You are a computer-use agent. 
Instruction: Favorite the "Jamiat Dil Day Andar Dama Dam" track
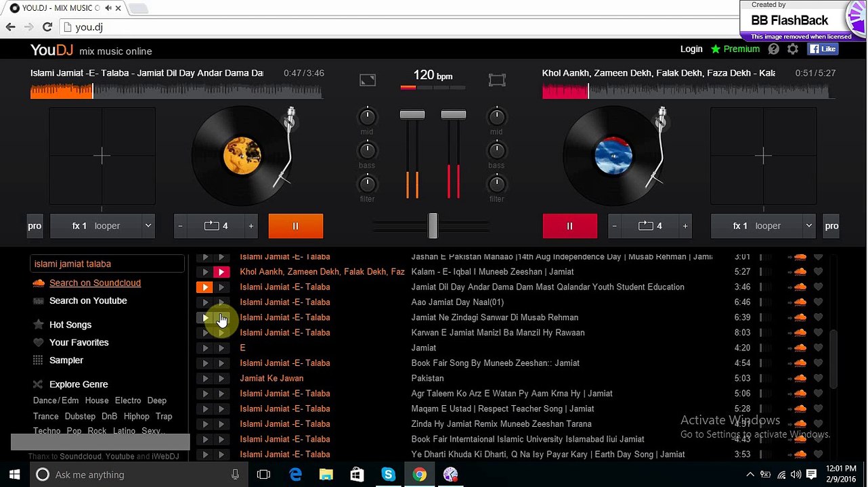click(818, 287)
